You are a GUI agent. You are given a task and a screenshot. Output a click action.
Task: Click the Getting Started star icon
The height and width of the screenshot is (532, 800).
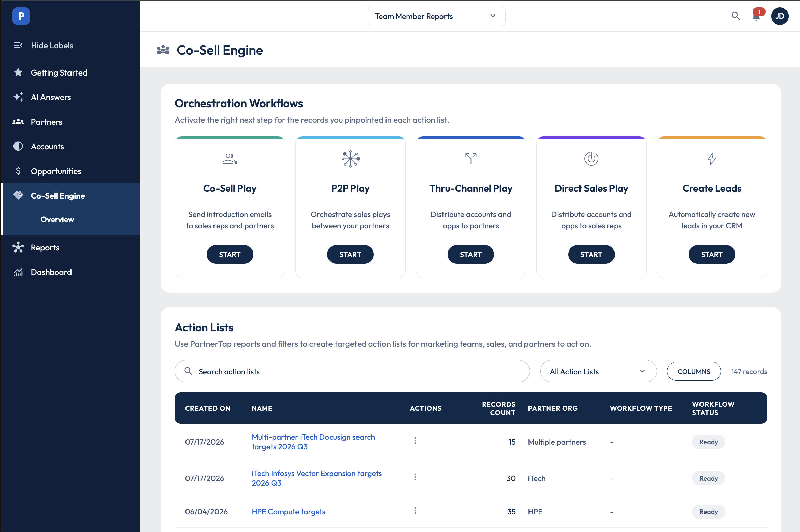tap(18, 72)
